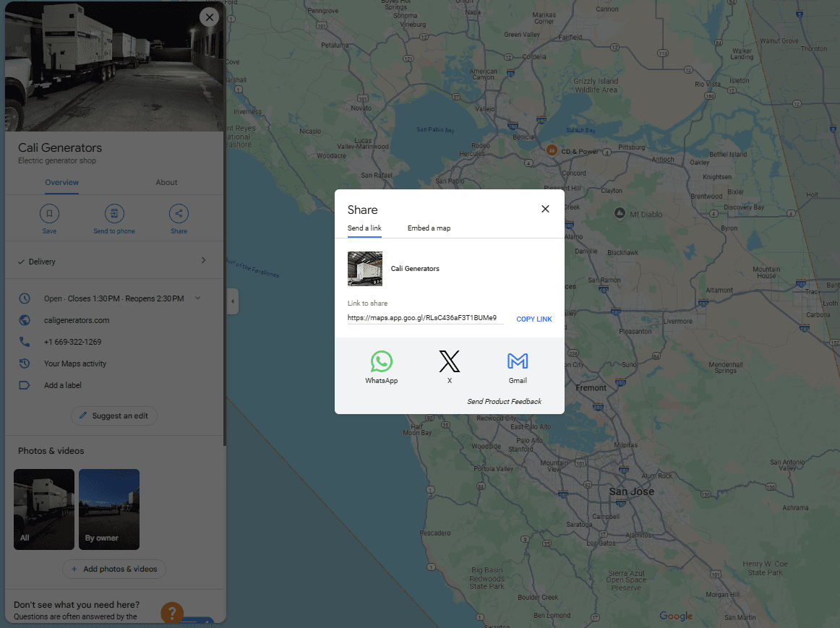Viewport: 840px width, 628px height.
Task: Close the Share dialog with X
Action: 545,209
